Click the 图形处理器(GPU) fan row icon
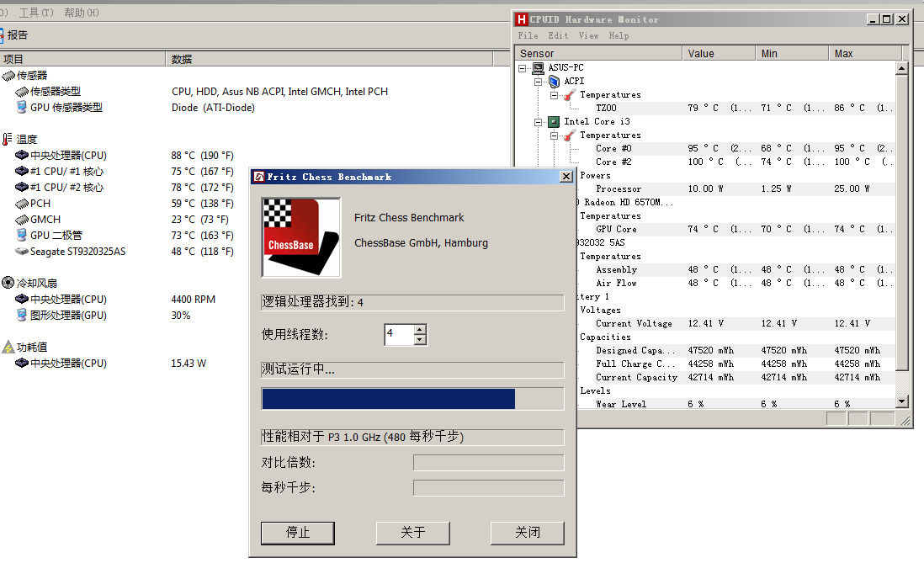Image resolution: width=924 pixels, height=563 pixels. click(22, 315)
